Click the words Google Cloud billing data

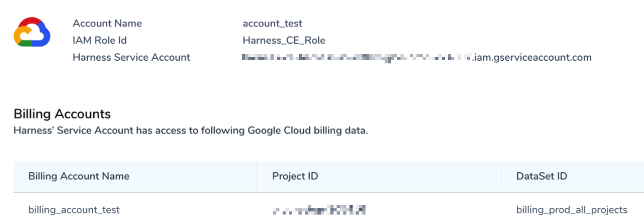coord(308,131)
